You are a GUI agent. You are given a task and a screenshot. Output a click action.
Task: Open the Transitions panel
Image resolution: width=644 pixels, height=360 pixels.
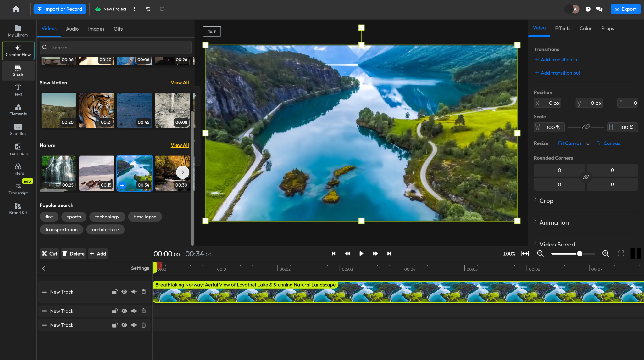pos(18,149)
